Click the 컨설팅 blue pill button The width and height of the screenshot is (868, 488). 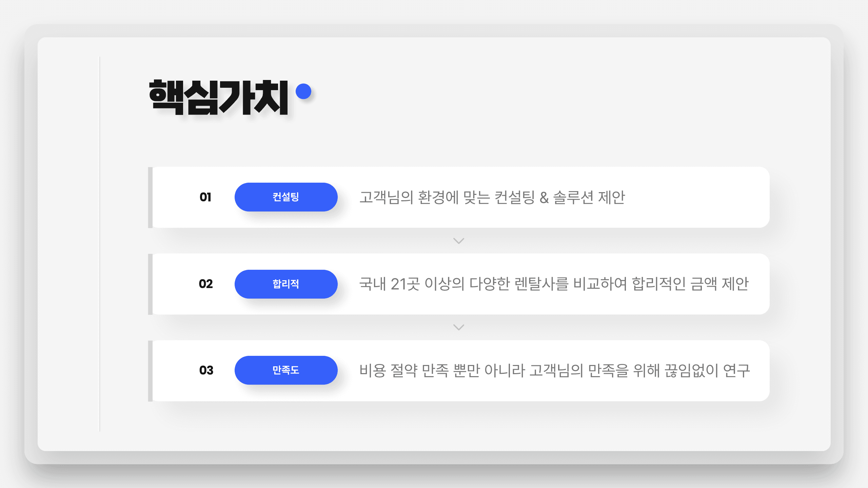(286, 197)
